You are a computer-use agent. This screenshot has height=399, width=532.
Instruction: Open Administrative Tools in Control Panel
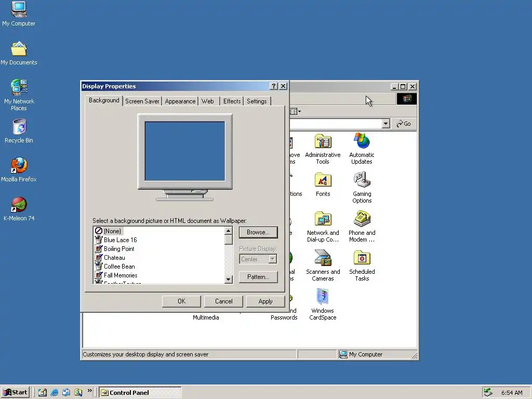[323, 149]
